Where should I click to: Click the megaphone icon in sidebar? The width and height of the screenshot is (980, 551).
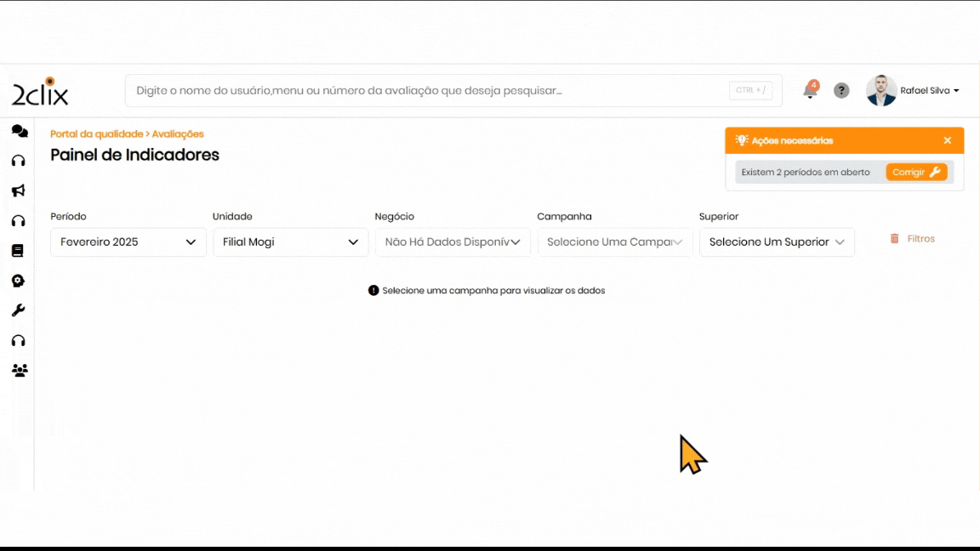click(19, 190)
